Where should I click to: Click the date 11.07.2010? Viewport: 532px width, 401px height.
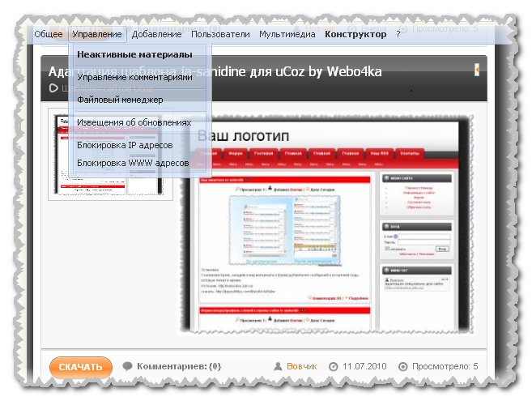[x=364, y=366]
